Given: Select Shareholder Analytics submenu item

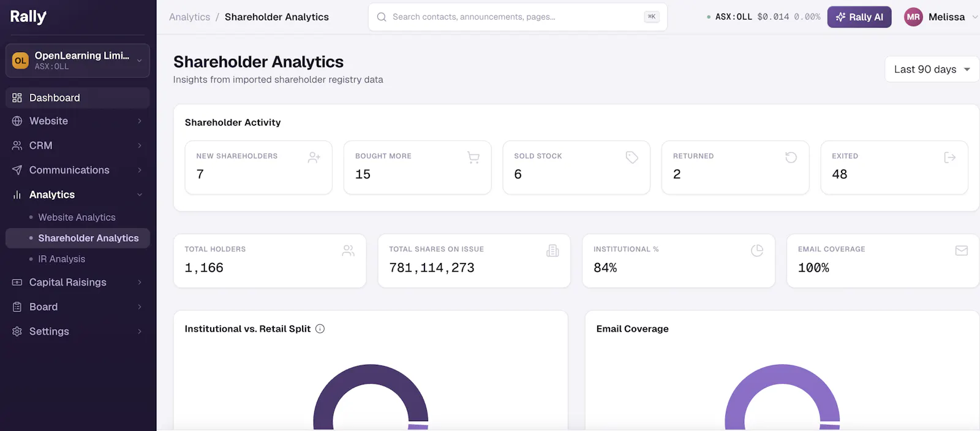Looking at the screenshot, I should [x=77, y=238].
